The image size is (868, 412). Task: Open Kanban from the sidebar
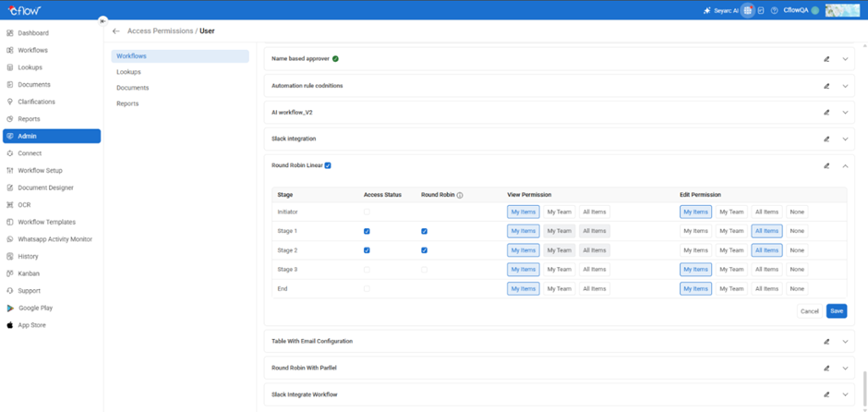coord(29,273)
